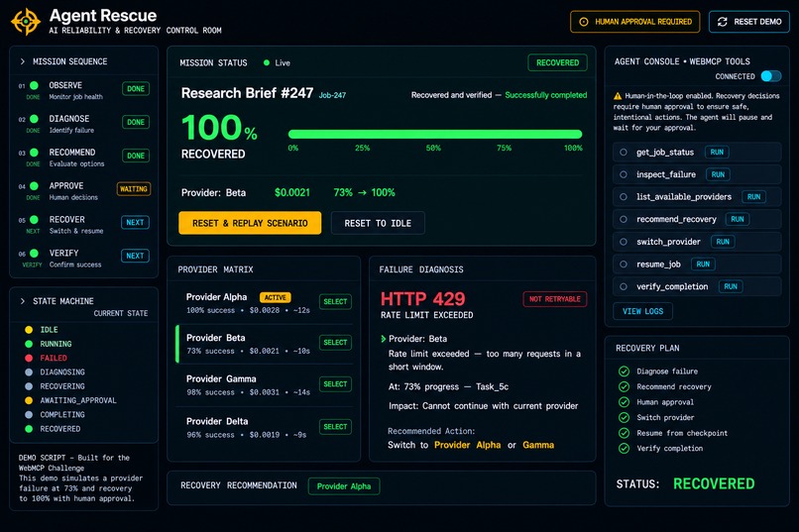Select the inspect_failure radio button
The width and height of the screenshot is (799, 532).
(624, 174)
